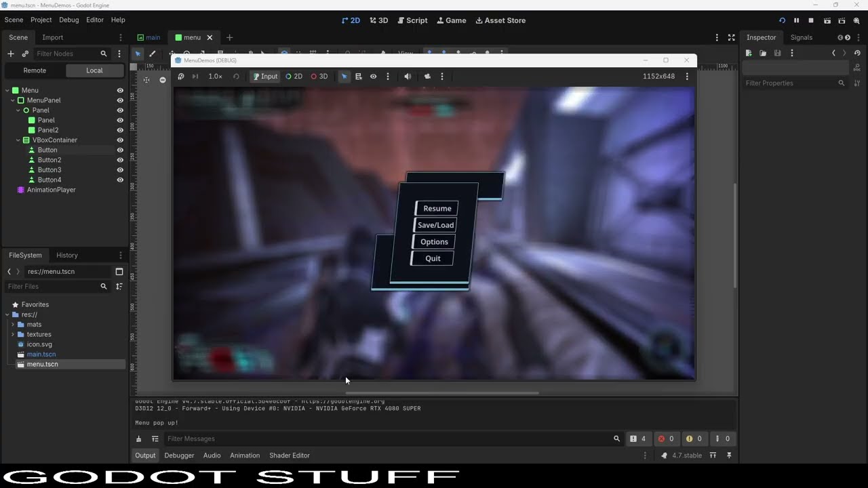The height and width of the screenshot is (488, 868).
Task: Suspend the embedded game process
Action: click(x=180, y=77)
